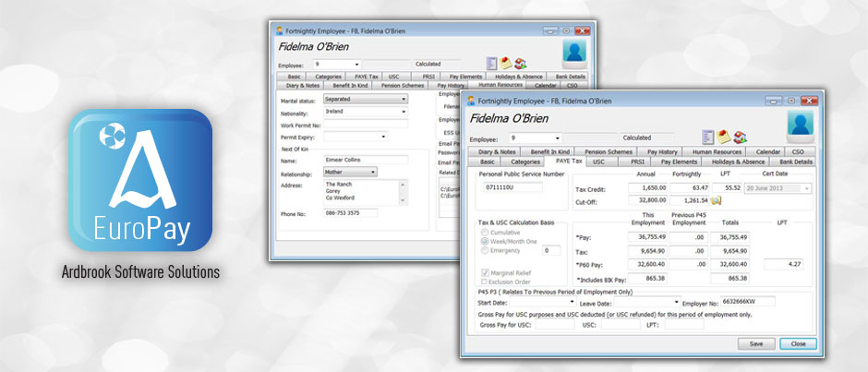Click the lookup icon beside Cut-Off fortnightly value

coord(716,200)
